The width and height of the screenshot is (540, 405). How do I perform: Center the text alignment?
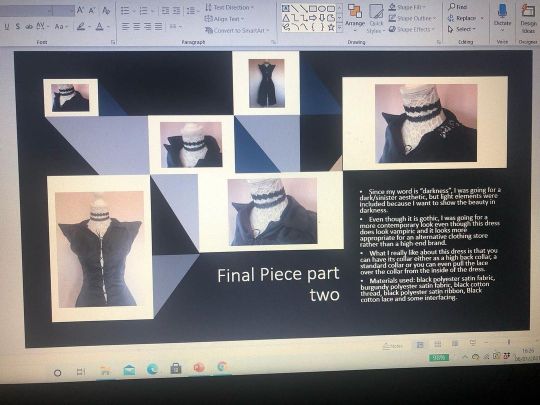coord(137,26)
